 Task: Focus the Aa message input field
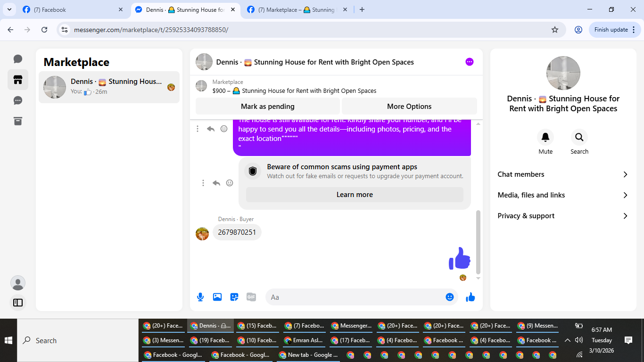(x=355, y=297)
